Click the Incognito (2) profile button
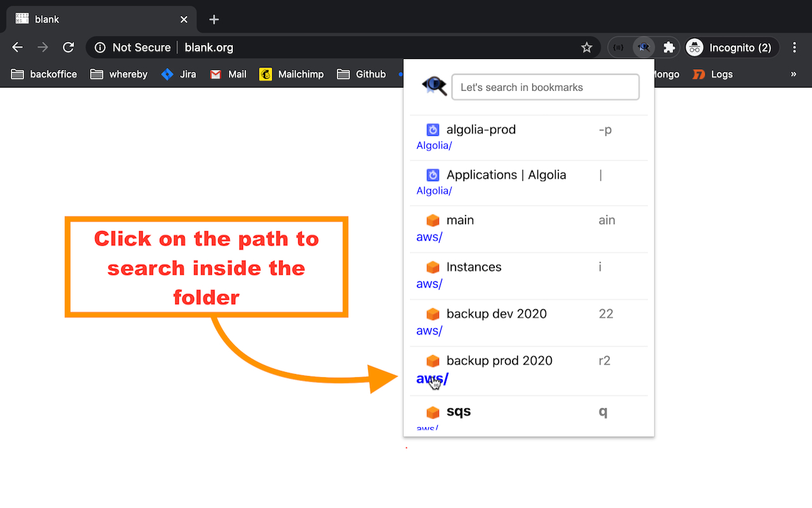The image size is (812, 508). click(x=730, y=47)
